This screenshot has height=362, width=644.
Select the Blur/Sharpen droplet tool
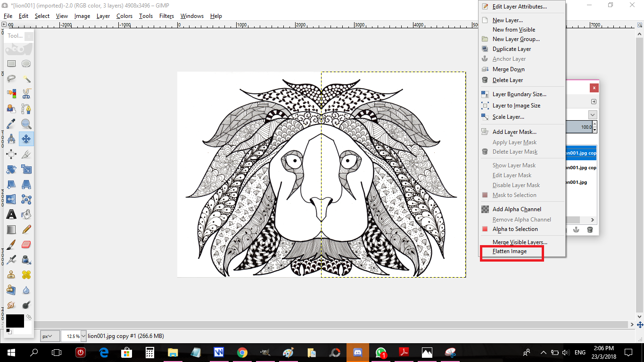coord(26,290)
